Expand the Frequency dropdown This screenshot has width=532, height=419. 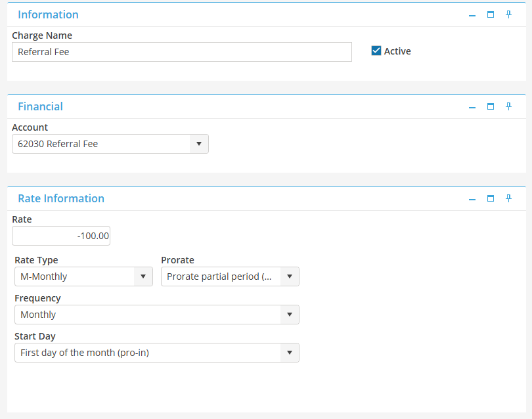(290, 315)
